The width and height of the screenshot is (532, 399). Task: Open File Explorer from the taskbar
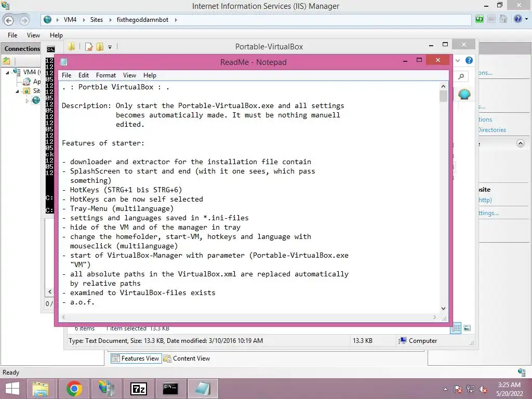[x=41, y=389]
